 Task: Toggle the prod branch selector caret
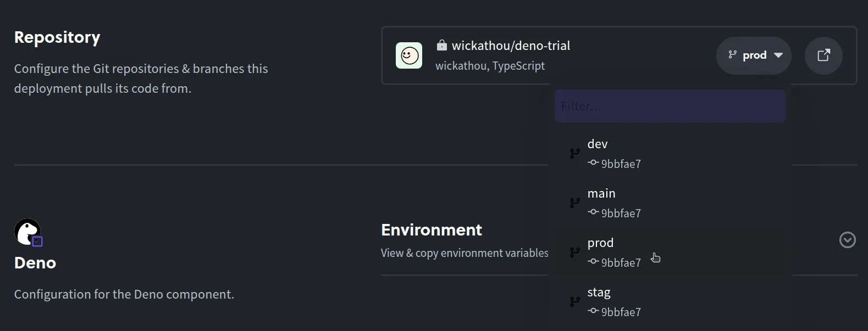778,55
